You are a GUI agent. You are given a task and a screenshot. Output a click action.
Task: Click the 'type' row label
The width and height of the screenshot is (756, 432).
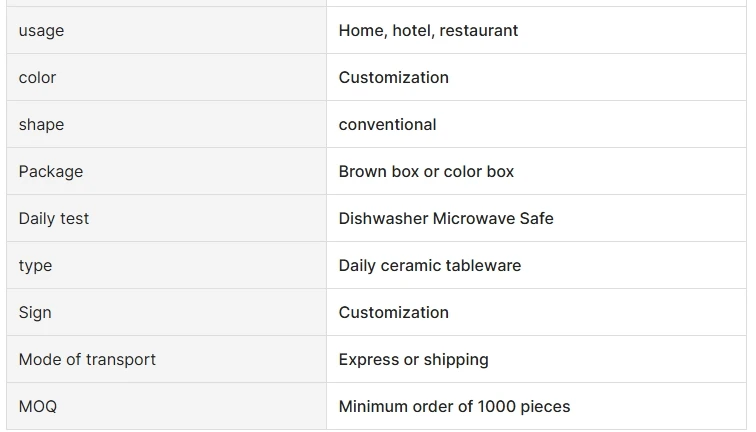tap(35, 266)
